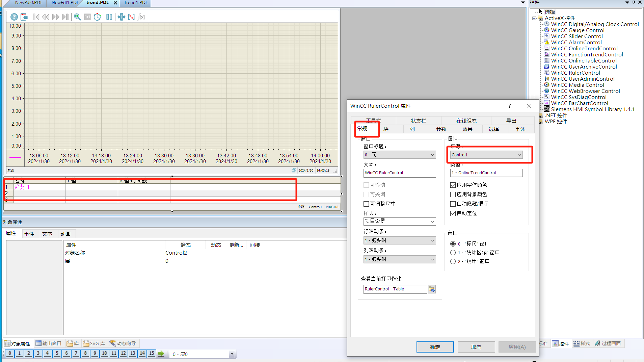The image size is (644, 362).
Task: Jump to last data record in trend
Action: pyautogui.click(x=65, y=17)
